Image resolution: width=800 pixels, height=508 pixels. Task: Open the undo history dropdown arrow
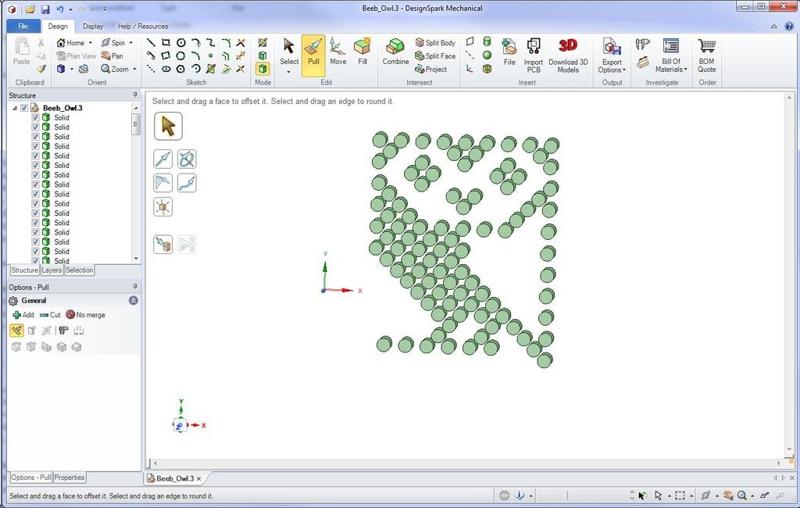coord(70,10)
